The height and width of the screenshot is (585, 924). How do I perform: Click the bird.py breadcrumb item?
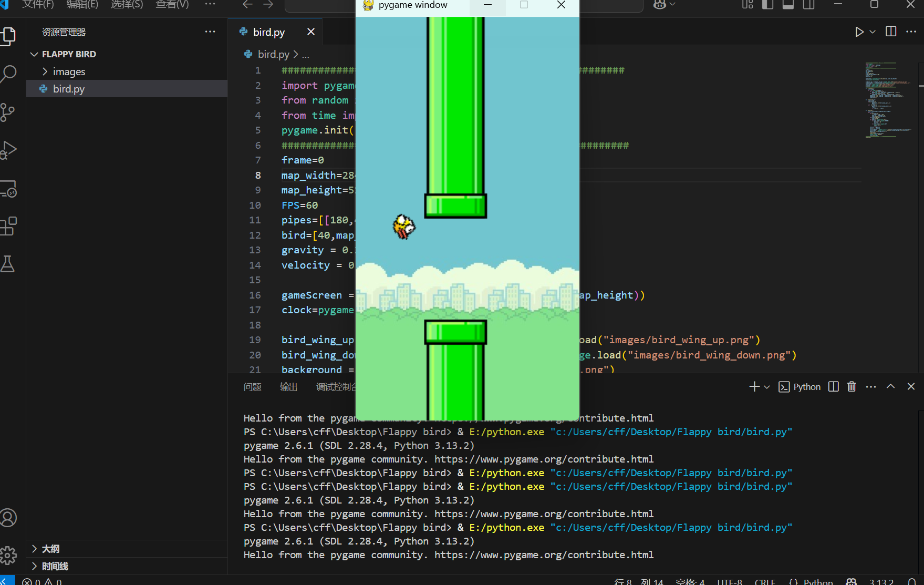coord(274,54)
